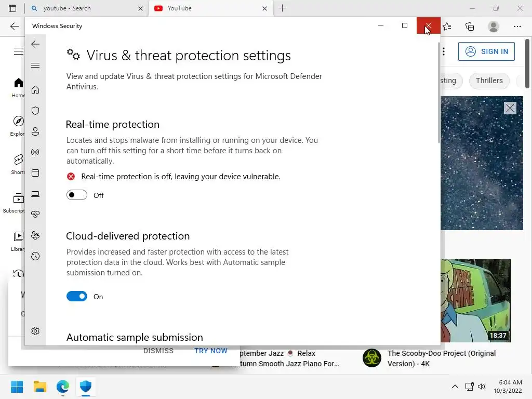The width and height of the screenshot is (532, 399).
Task: Open 'The Scooby-Doo Project' video title
Action: click(442, 358)
